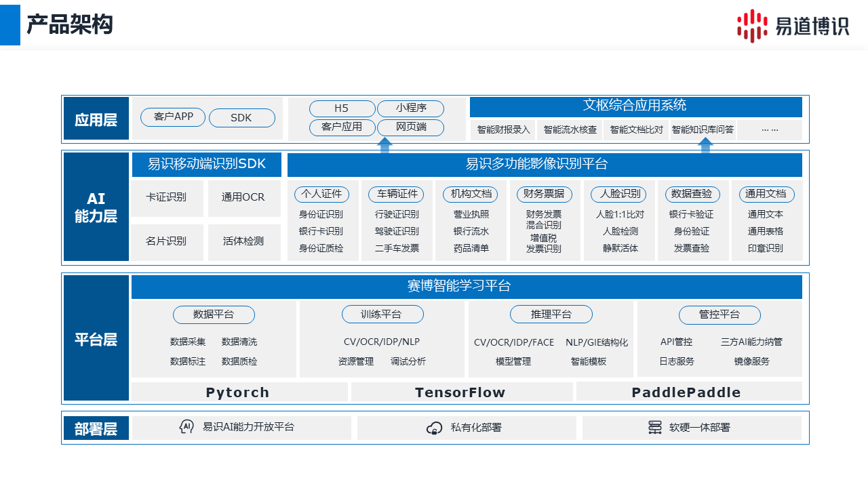868x488 pixels.
Task: Click the H5 pill button
Action: point(342,108)
